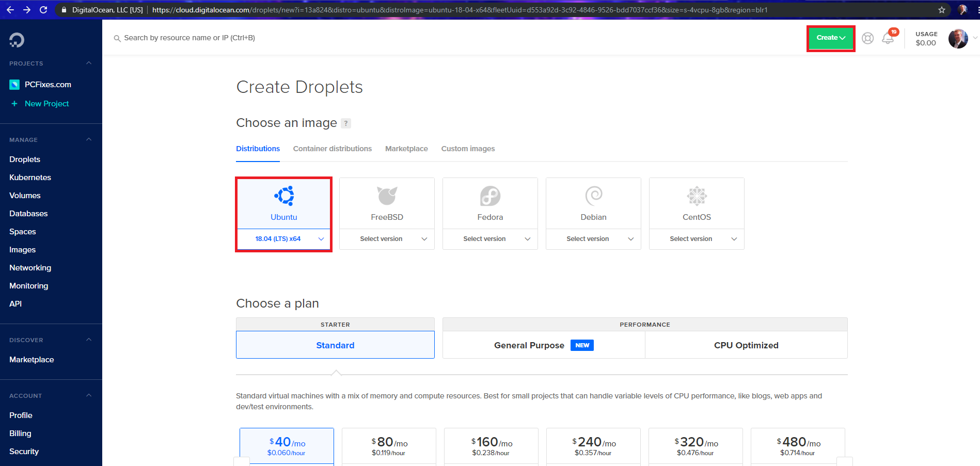This screenshot has width=980, height=466.
Task: Open Profile account page
Action: point(21,415)
